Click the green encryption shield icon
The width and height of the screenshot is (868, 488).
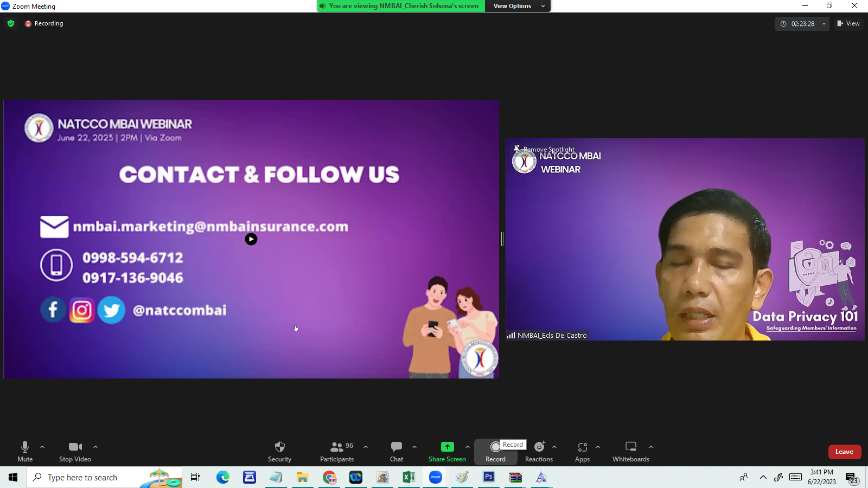pos(11,23)
